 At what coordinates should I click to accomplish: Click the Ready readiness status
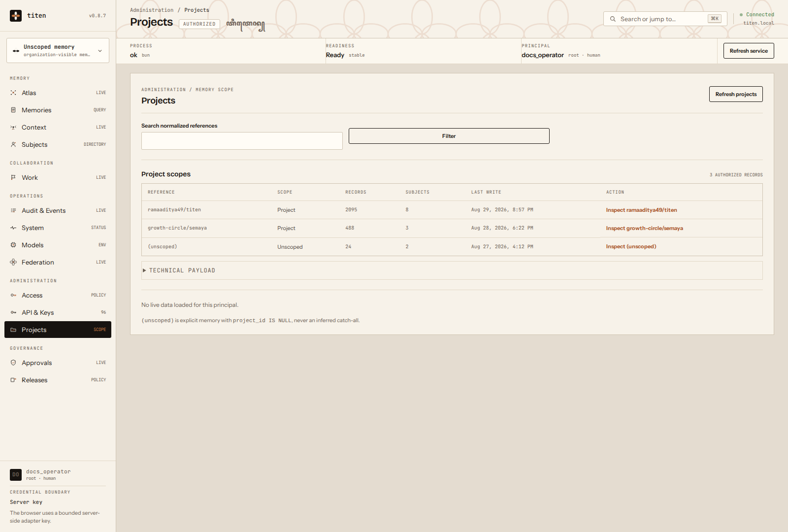coord(335,55)
